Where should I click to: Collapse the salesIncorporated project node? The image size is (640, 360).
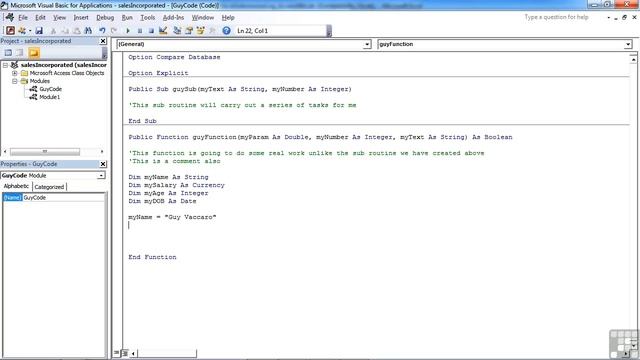click(x=5, y=65)
